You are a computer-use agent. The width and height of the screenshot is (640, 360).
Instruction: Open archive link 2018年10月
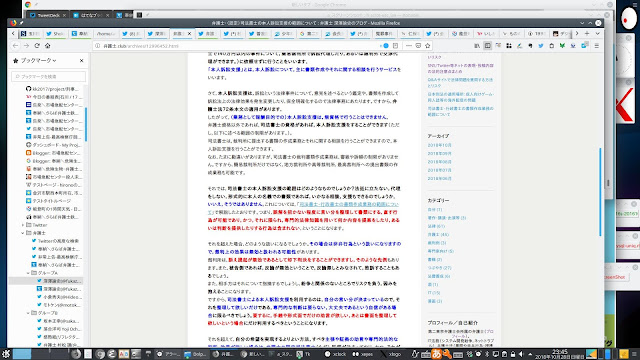click(x=439, y=145)
